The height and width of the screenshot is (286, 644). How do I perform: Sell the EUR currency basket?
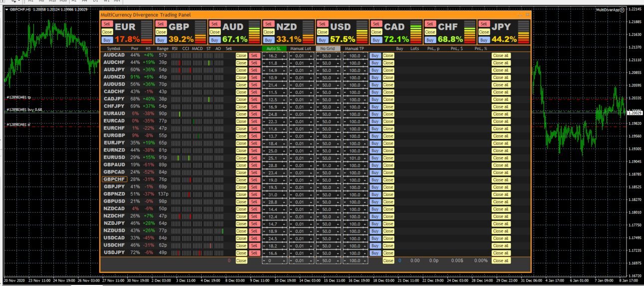coord(107,24)
